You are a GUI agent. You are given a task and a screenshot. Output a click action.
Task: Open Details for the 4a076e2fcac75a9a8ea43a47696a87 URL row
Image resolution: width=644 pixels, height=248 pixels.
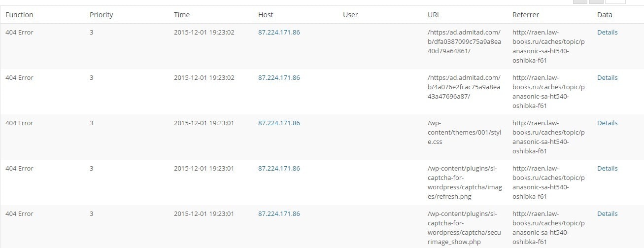click(x=607, y=78)
